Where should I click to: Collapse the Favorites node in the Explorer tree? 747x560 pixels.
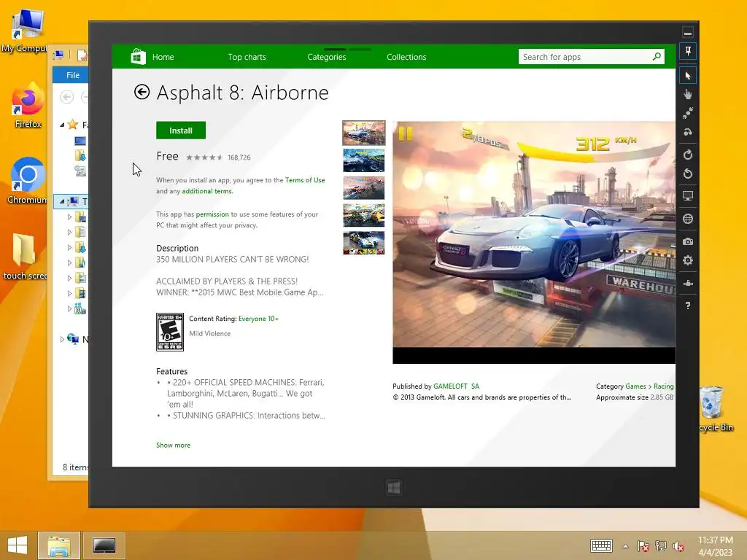point(62,125)
